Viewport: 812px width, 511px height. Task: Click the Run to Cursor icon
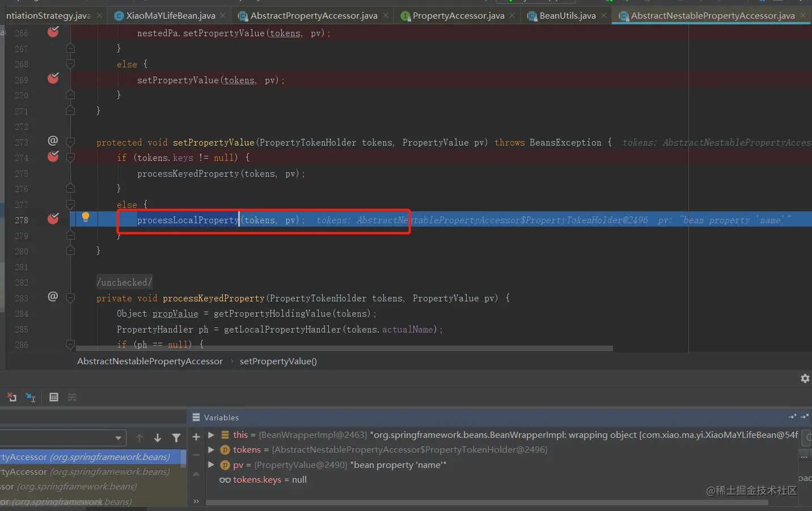click(x=31, y=397)
